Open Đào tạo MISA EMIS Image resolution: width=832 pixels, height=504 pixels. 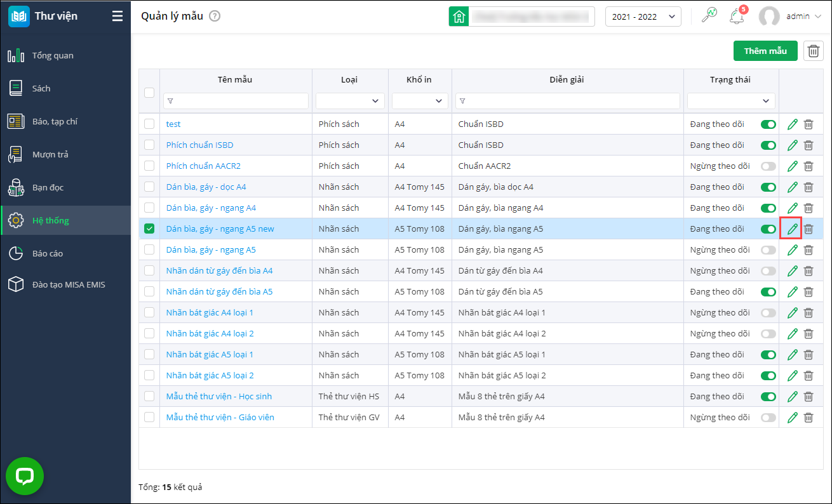65,285
